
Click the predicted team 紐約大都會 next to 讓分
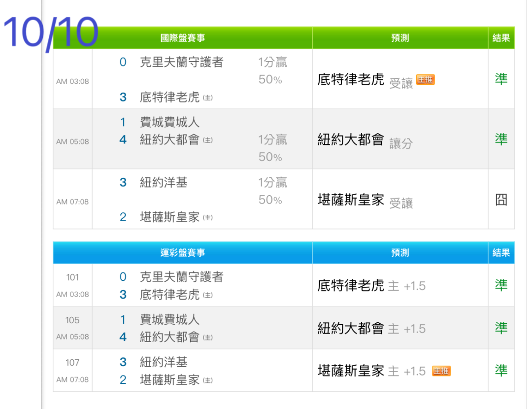[x=351, y=139]
